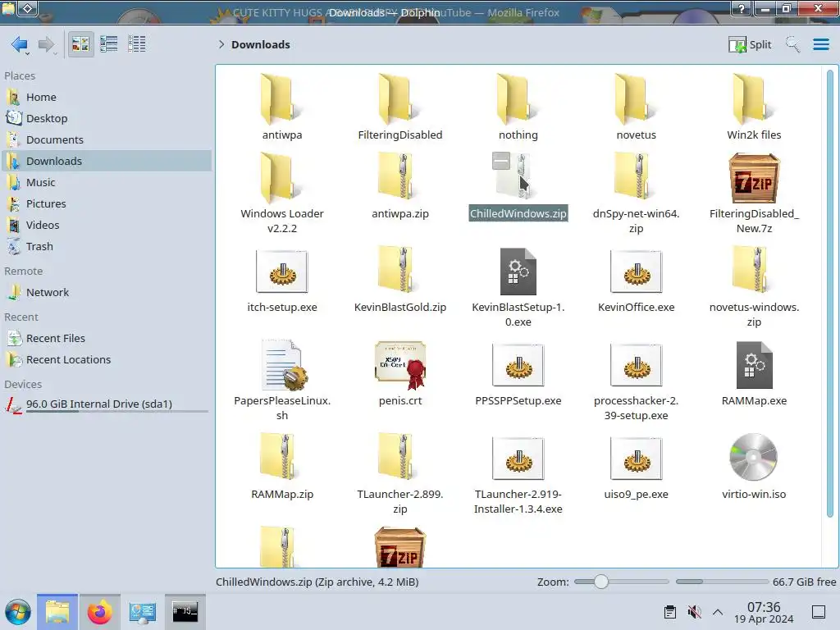
Task: Toggle the pin-on-all-desktops title bar button
Action: point(28,8)
